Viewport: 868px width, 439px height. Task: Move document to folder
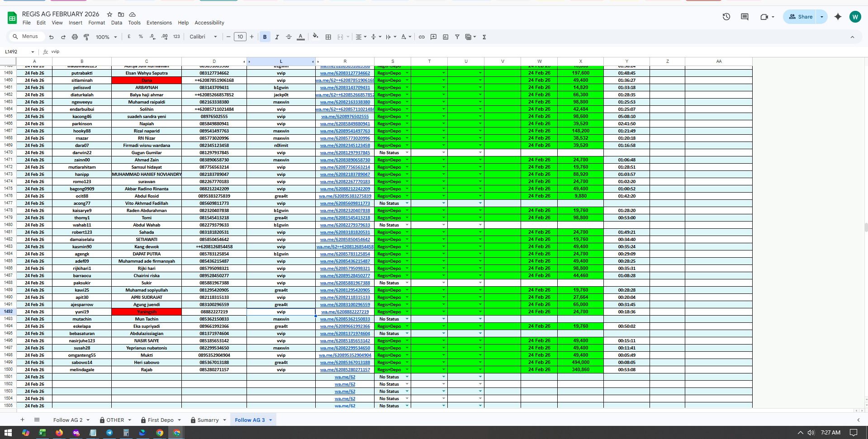pos(121,14)
